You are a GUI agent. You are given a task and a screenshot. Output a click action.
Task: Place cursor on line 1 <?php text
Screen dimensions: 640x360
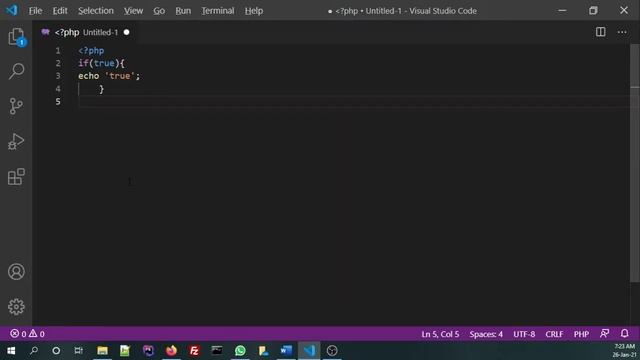[x=91, y=51]
